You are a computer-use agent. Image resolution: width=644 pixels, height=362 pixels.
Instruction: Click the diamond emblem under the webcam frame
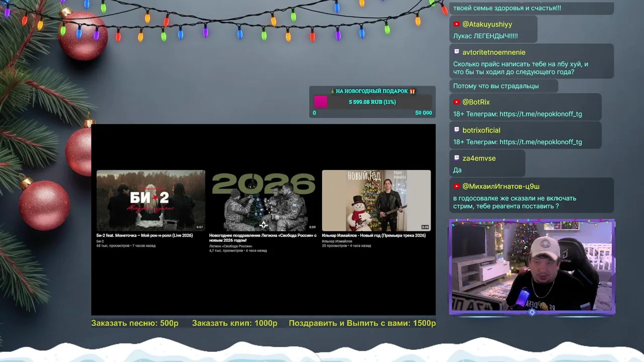(x=532, y=312)
